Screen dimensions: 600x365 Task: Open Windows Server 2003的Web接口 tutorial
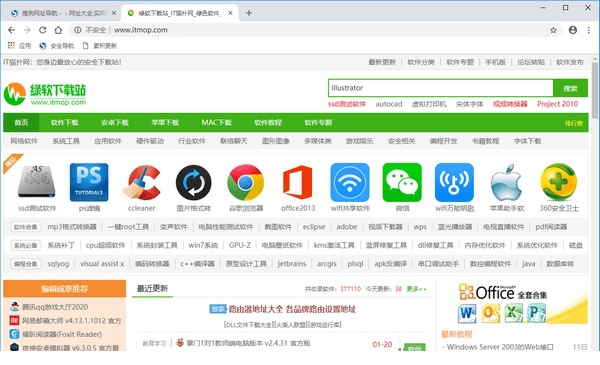[500, 347]
